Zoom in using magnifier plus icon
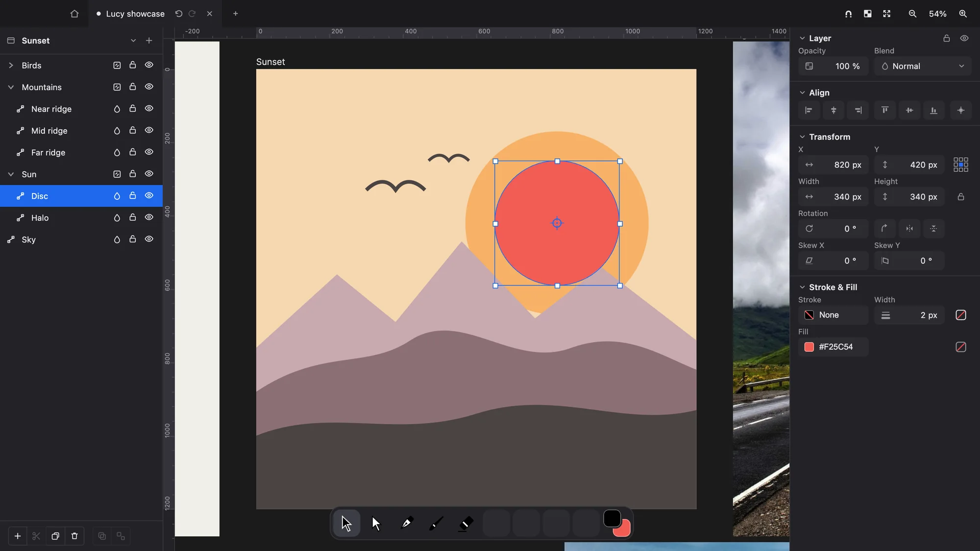This screenshot has height=551, width=980. click(963, 14)
